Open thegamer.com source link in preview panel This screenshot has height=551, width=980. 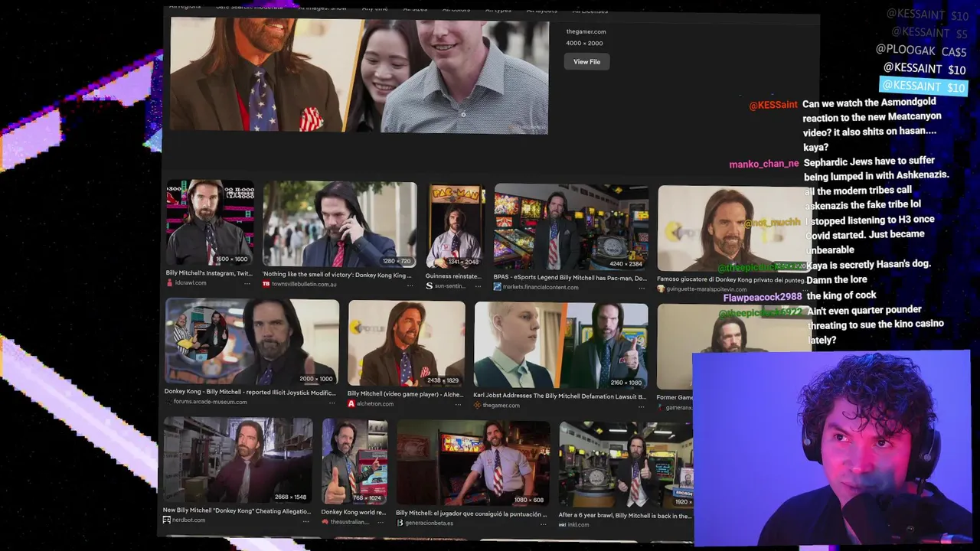pos(586,31)
